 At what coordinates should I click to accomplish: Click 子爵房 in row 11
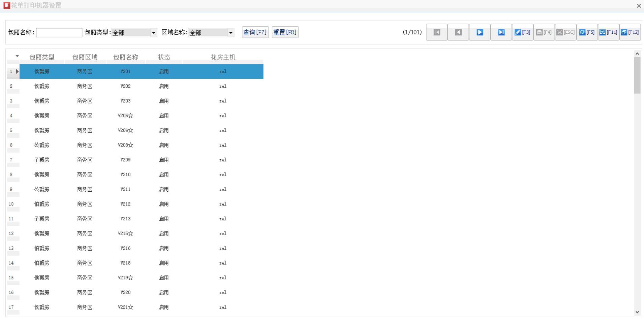coord(42,219)
